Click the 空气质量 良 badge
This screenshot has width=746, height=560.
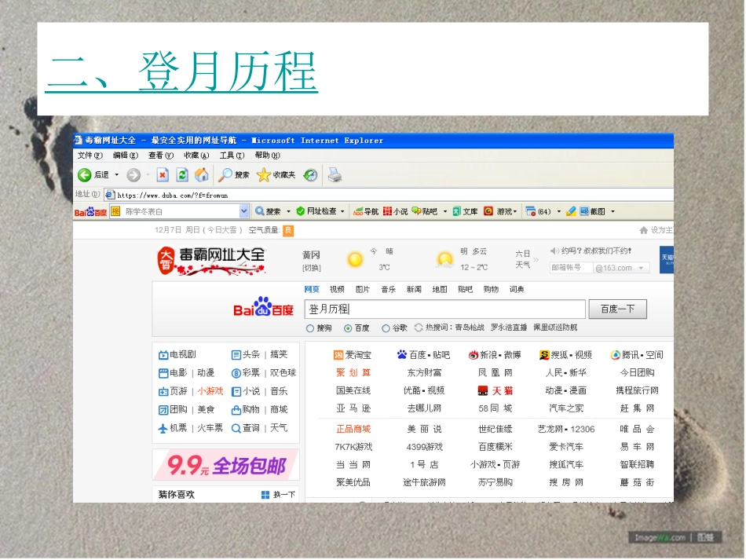[x=288, y=231]
